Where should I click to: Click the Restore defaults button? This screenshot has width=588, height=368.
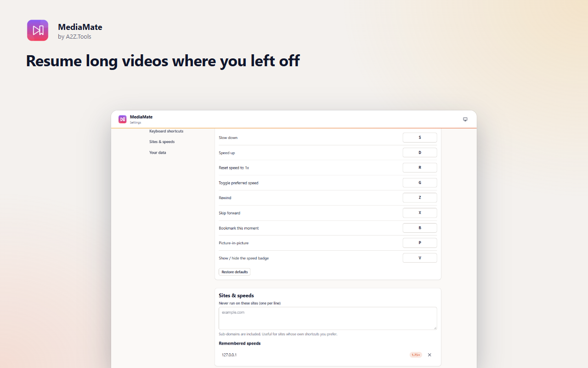click(235, 272)
